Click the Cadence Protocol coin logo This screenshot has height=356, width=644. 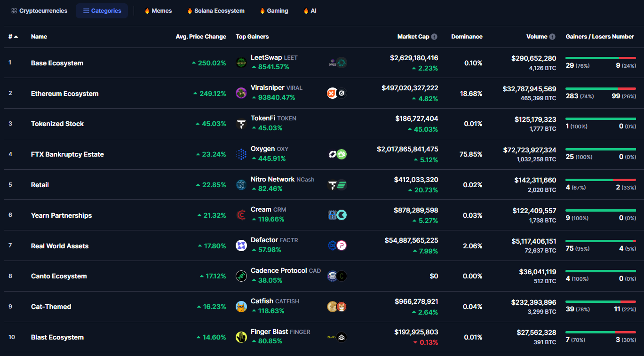tap(241, 276)
